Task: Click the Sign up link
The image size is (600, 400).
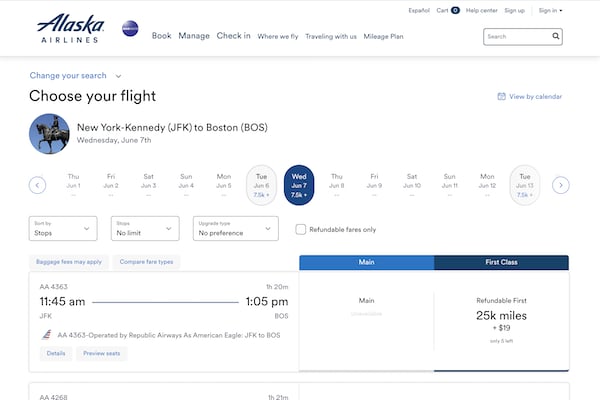Action: 515,10
